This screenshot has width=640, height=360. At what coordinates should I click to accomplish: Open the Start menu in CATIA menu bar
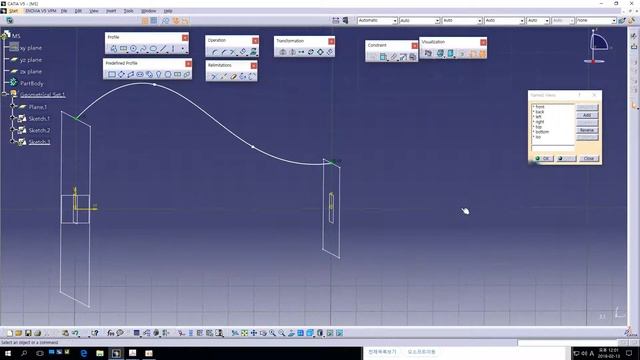13,11
